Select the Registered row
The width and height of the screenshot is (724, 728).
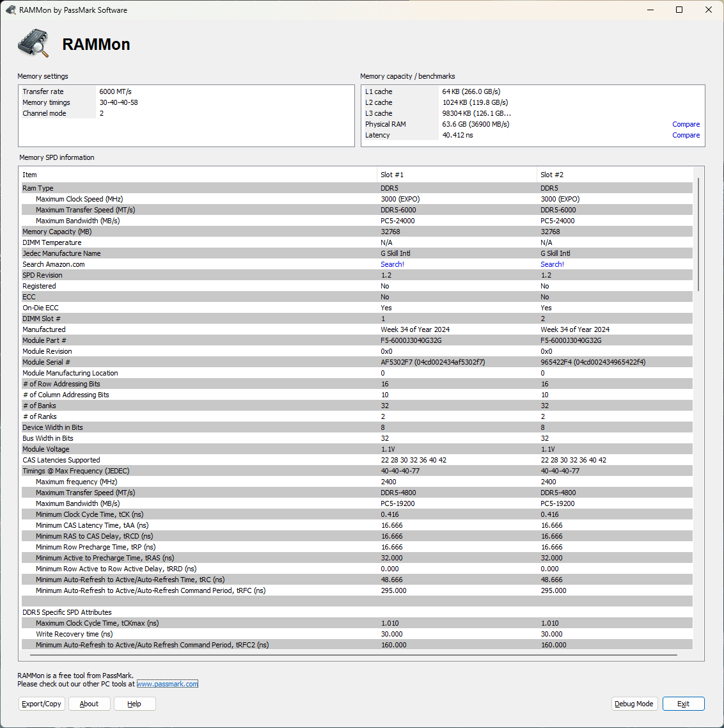click(x=357, y=286)
